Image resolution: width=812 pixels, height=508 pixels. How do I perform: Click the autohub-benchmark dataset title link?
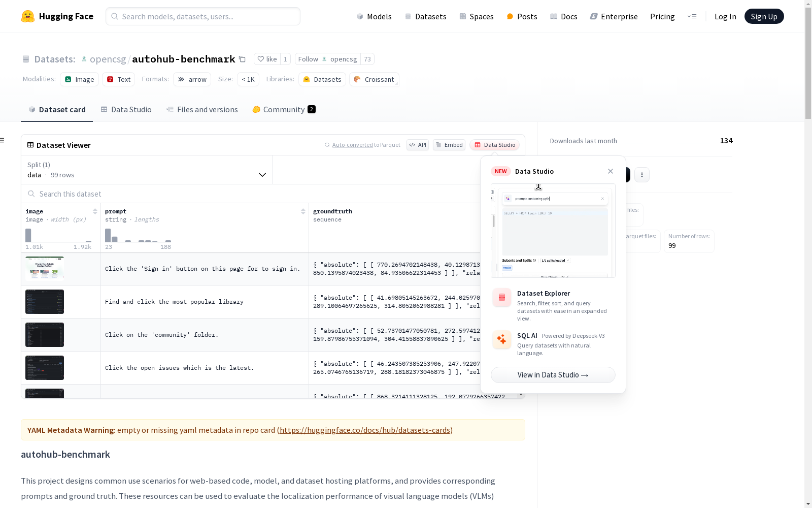184,59
